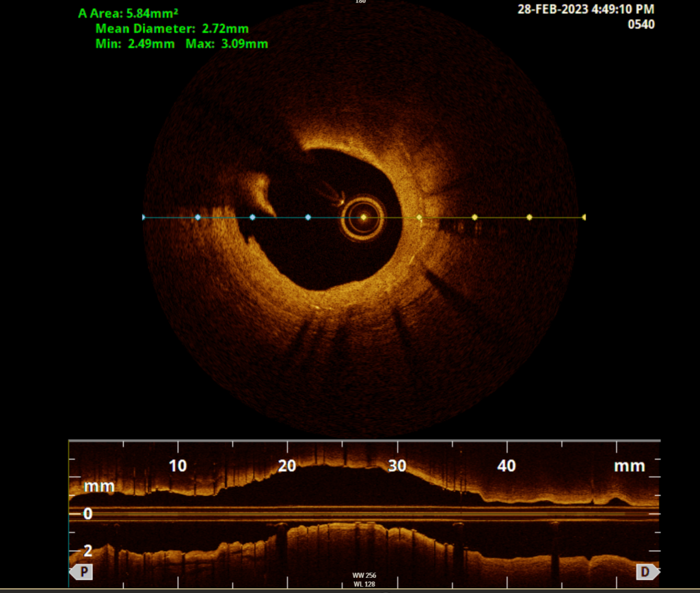Grab the blue handle at the cut line's far left end
The width and height of the screenshot is (700, 593).
pyautogui.click(x=144, y=218)
